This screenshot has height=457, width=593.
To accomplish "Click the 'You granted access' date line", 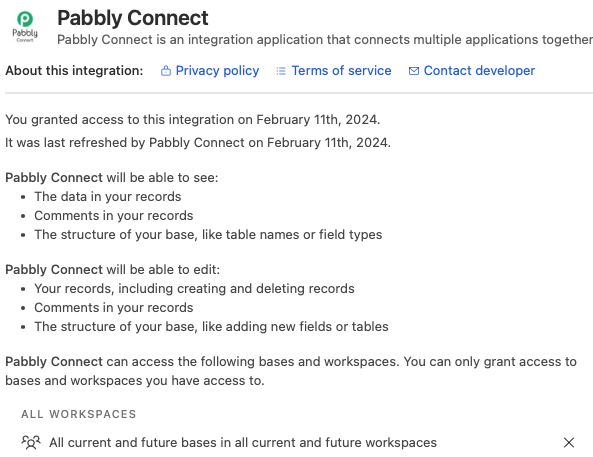I will pyautogui.click(x=192, y=120).
